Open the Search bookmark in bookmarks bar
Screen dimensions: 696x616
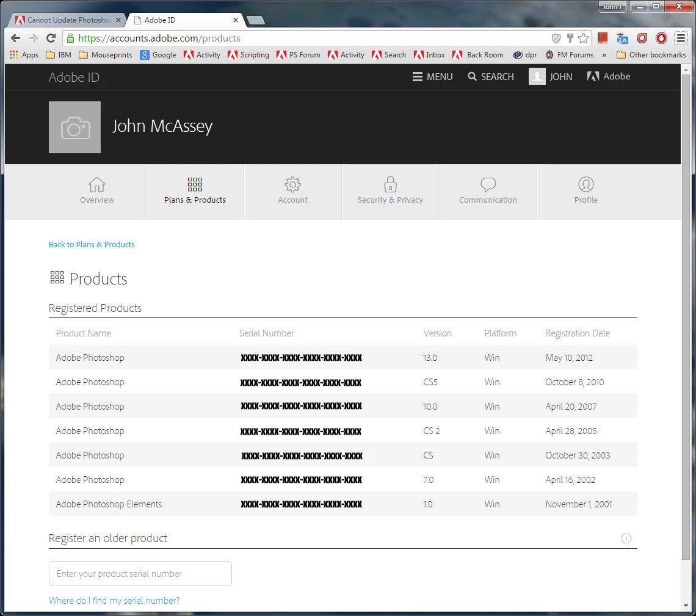[389, 54]
